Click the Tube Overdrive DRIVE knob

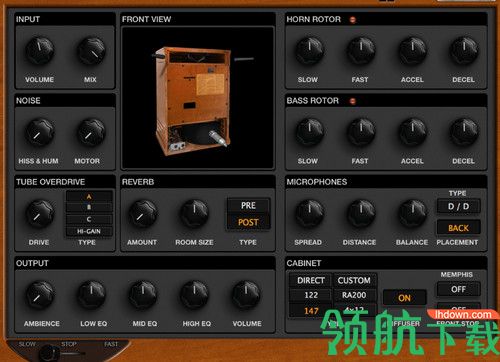(40, 214)
